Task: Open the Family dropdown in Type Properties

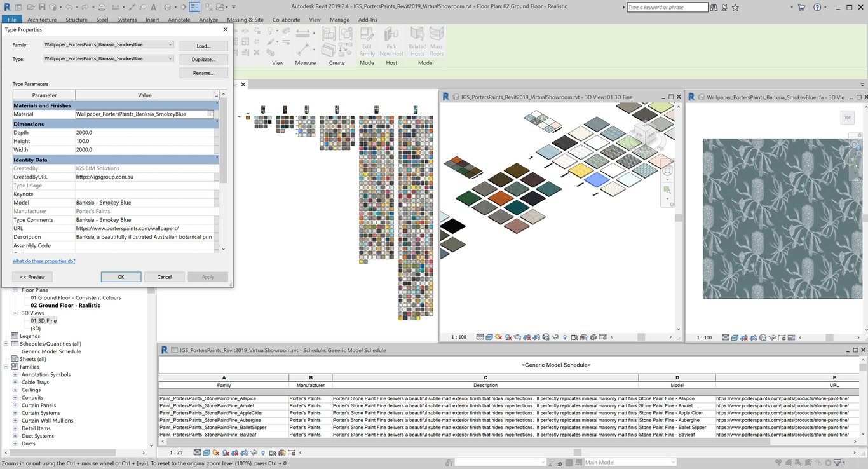Action: pyautogui.click(x=169, y=44)
